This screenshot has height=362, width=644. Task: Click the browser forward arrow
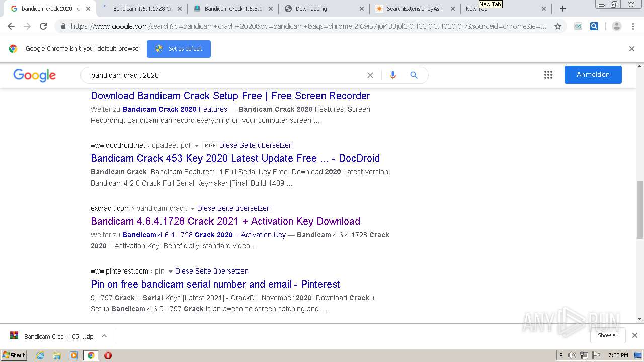pos(27,26)
